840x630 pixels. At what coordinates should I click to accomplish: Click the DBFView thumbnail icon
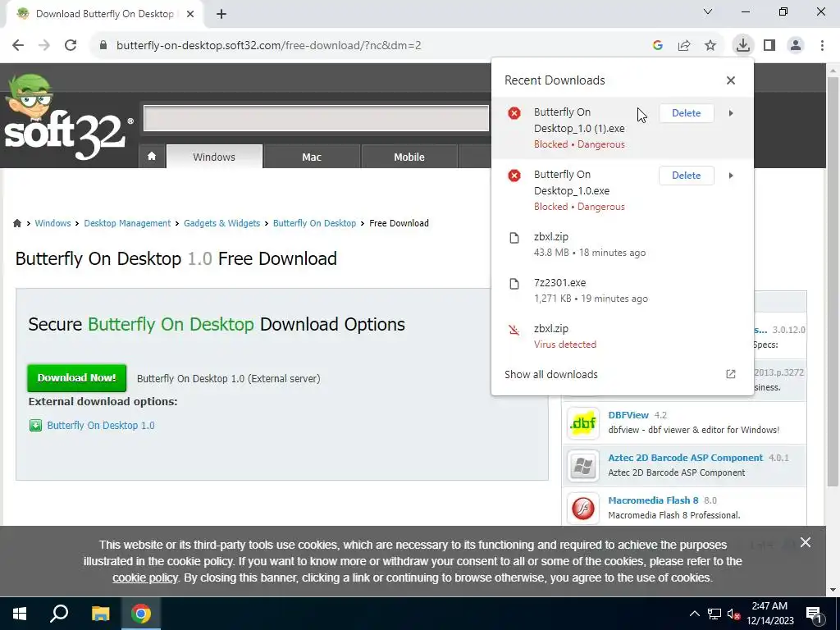click(x=583, y=422)
